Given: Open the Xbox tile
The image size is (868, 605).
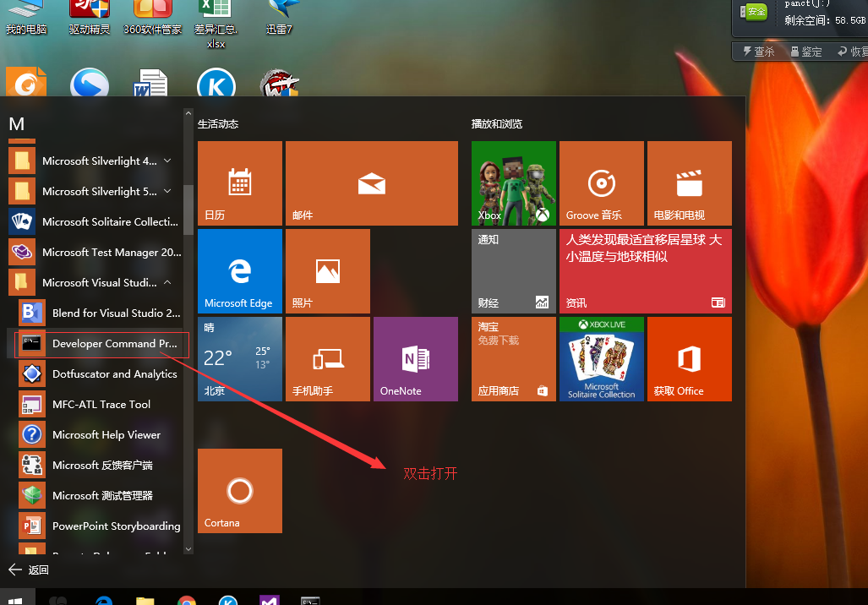Looking at the screenshot, I should click(514, 183).
